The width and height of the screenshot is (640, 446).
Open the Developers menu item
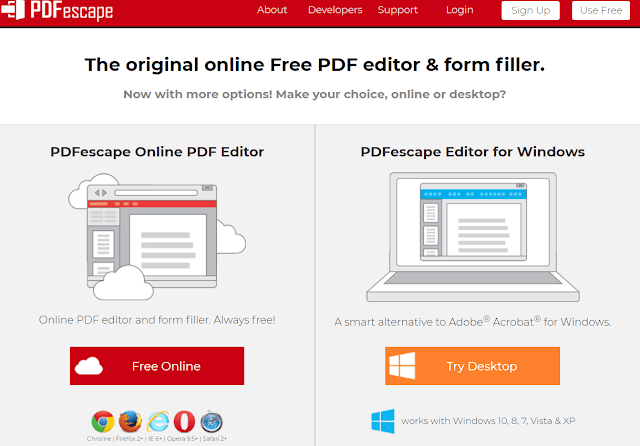[335, 10]
